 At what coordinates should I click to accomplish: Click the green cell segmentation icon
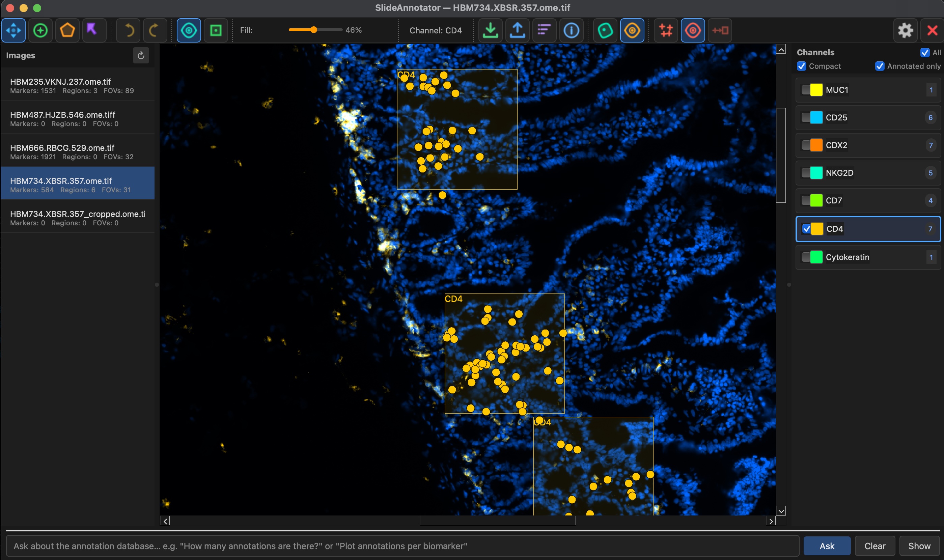pos(605,30)
